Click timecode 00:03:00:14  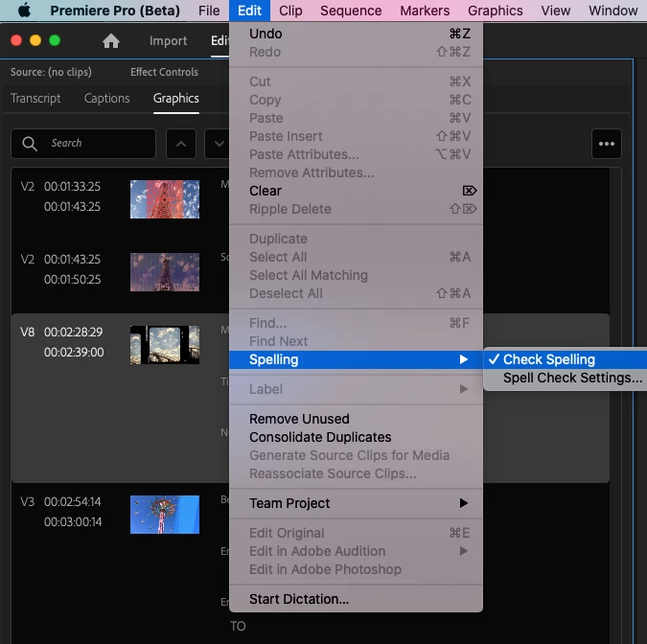(x=73, y=522)
